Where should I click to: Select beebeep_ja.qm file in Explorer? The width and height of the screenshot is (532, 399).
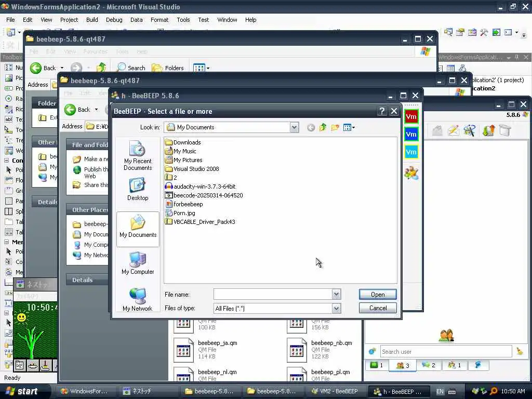click(206, 350)
